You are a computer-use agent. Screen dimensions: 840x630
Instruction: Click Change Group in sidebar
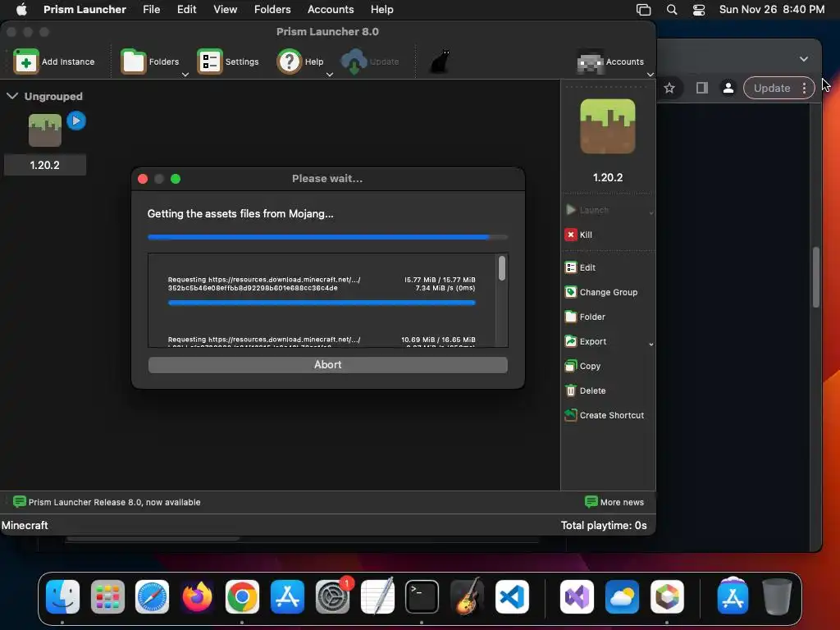point(601,292)
